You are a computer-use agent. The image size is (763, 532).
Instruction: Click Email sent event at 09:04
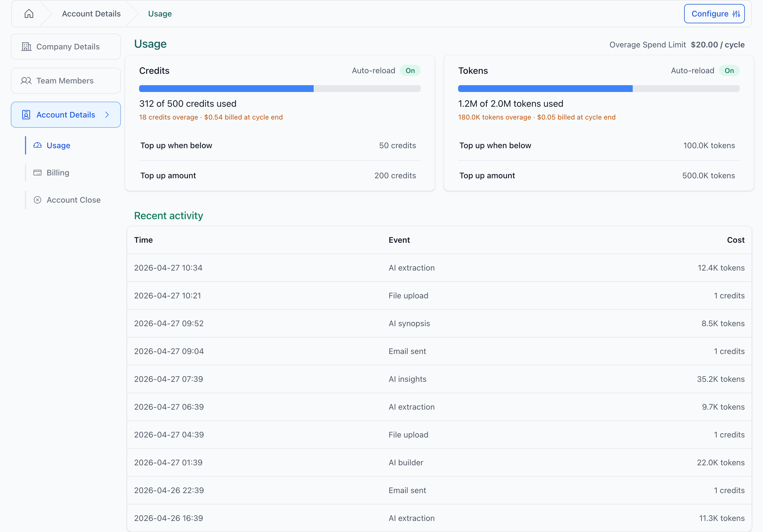tap(407, 351)
